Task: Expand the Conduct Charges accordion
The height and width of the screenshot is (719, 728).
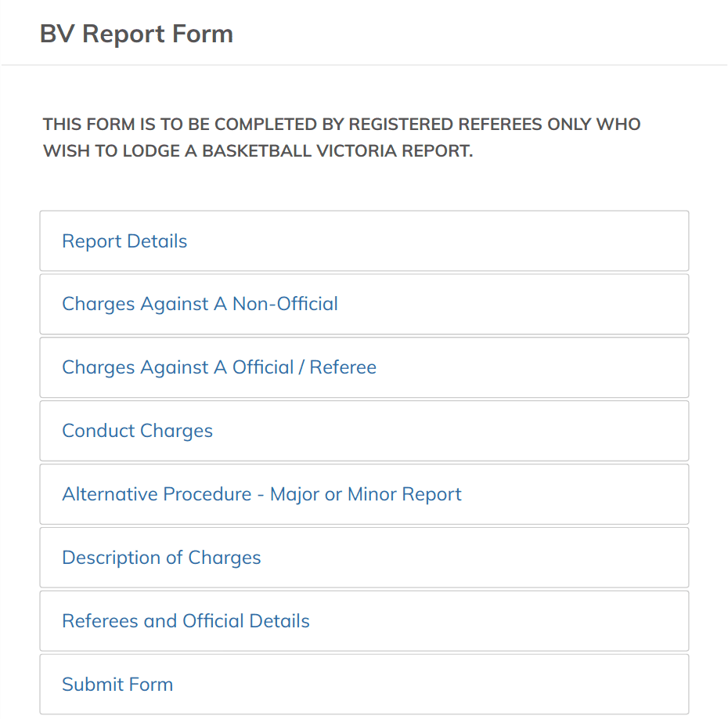Action: coord(137,431)
